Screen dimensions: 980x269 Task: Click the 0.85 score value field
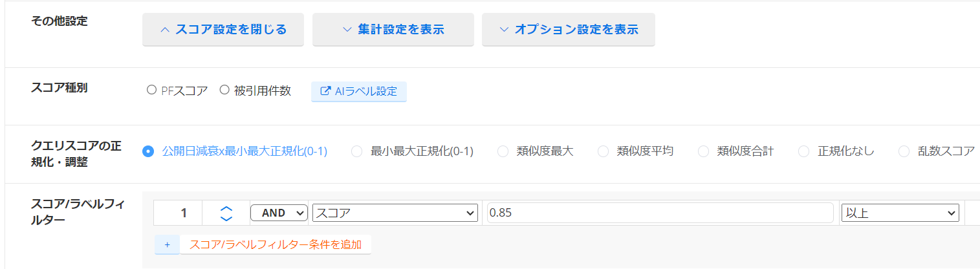tap(660, 213)
